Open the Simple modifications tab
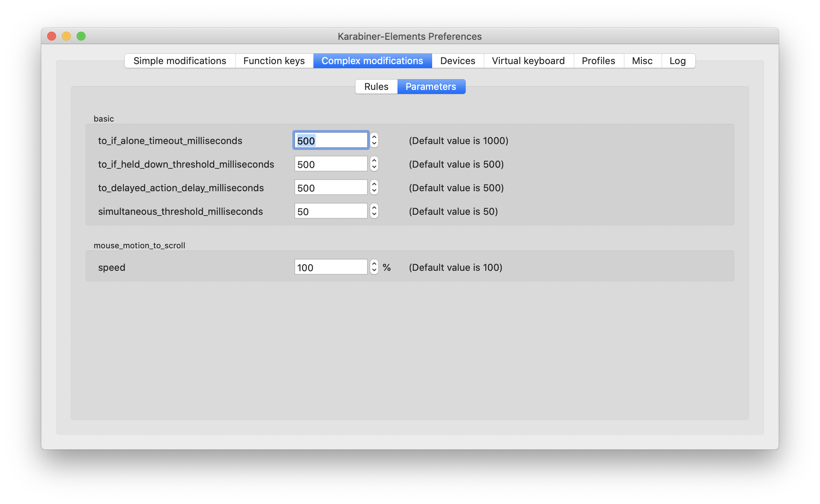The width and height of the screenshot is (820, 504). coord(180,61)
